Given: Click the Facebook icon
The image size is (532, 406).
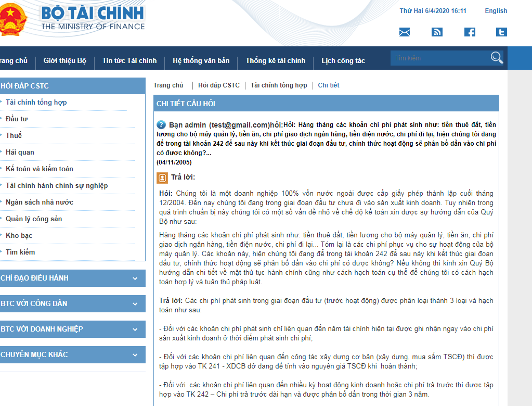Looking at the screenshot, I should [x=470, y=32].
